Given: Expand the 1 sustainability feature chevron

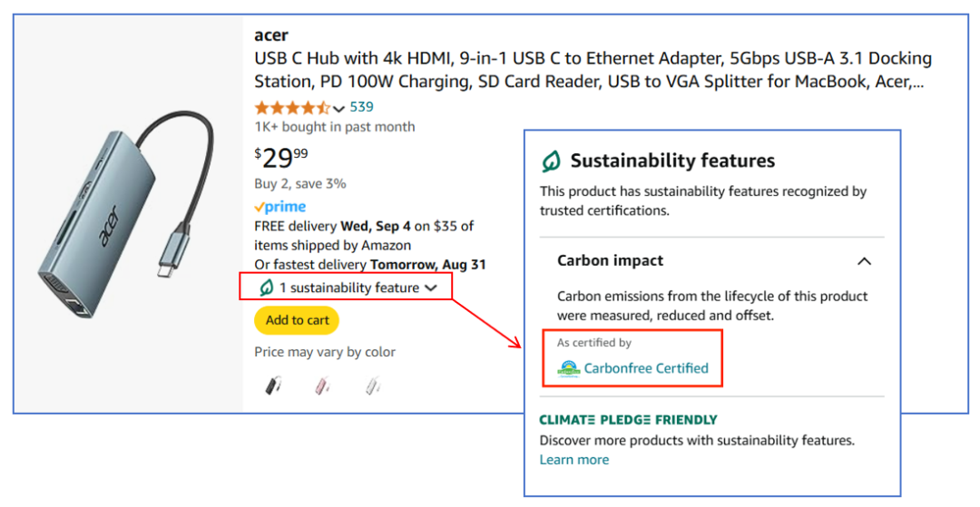Looking at the screenshot, I should [x=431, y=288].
